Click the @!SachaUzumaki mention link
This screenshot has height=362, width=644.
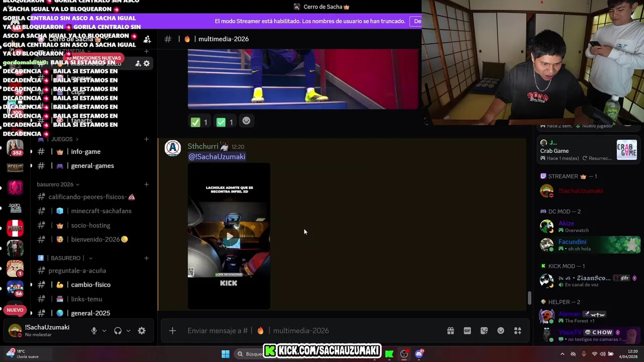click(x=217, y=157)
